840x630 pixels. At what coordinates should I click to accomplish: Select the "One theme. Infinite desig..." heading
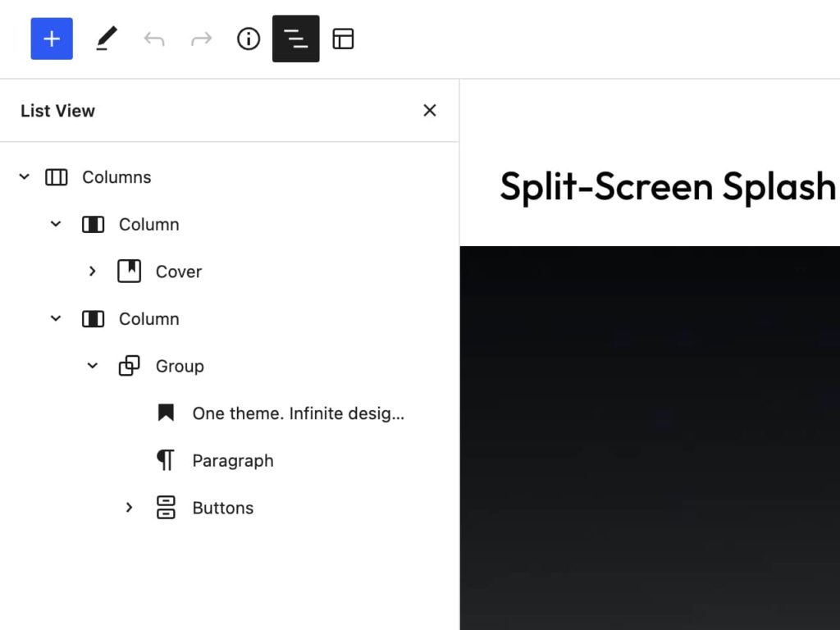click(x=297, y=413)
